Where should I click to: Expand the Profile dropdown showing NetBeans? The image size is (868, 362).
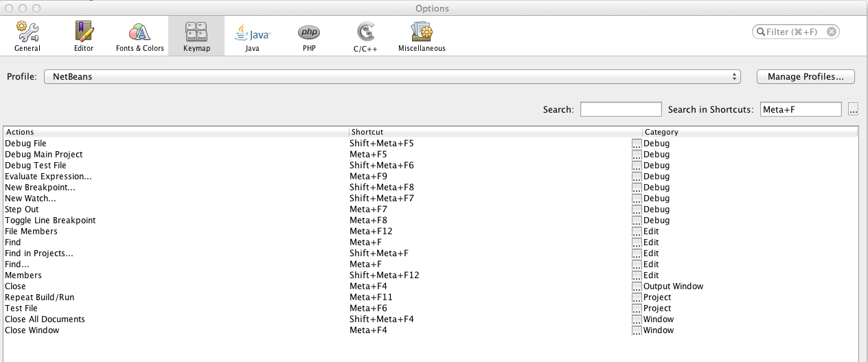392,77
